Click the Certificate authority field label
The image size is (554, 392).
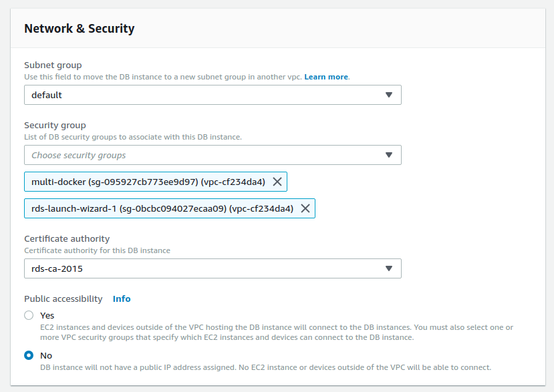[x=67, y=238]
